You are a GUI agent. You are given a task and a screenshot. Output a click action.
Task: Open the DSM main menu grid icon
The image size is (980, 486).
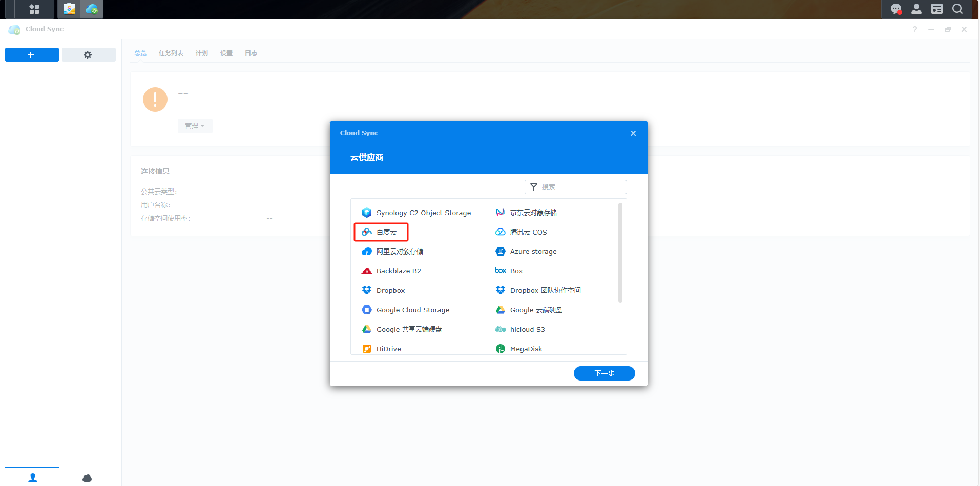point(34,9)
